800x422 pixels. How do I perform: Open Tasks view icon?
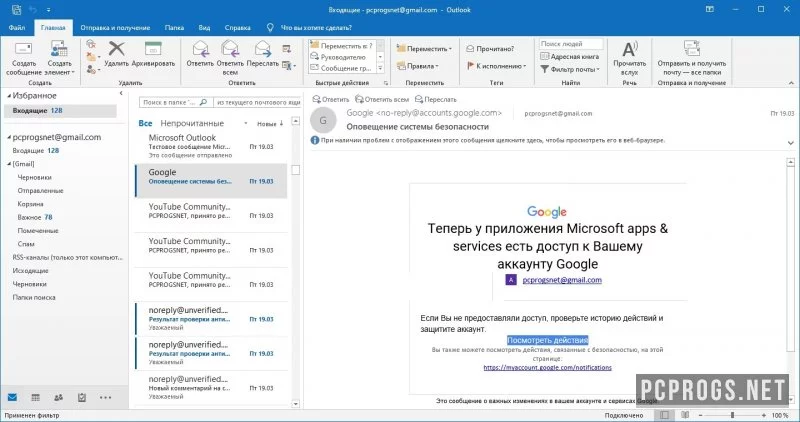[x=82, y=397]
